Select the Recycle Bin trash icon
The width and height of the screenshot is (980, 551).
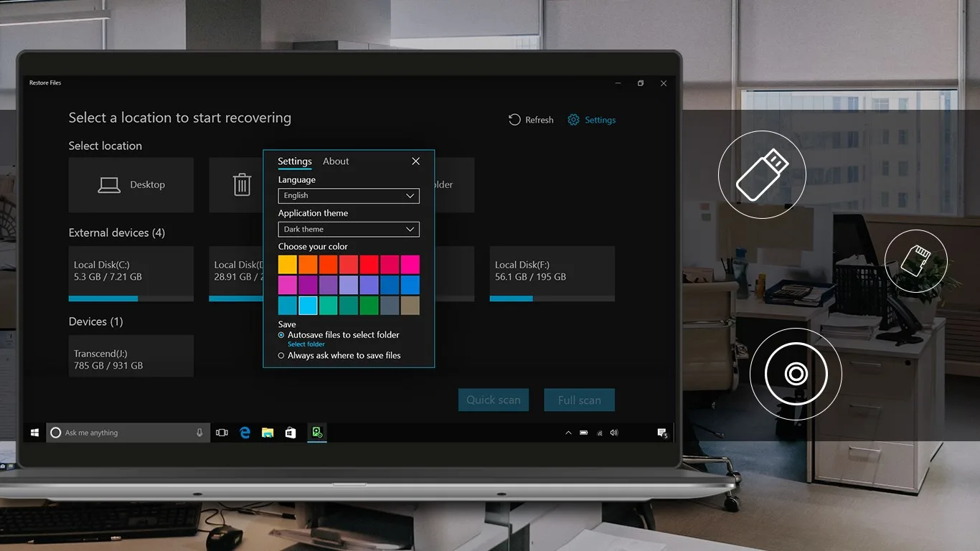(x=242, y=184)
